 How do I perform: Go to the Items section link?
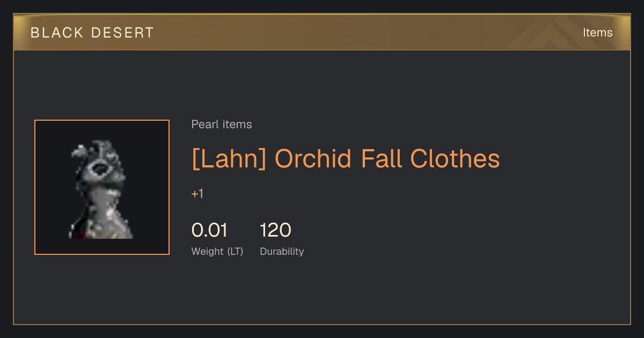click(597, 33)
